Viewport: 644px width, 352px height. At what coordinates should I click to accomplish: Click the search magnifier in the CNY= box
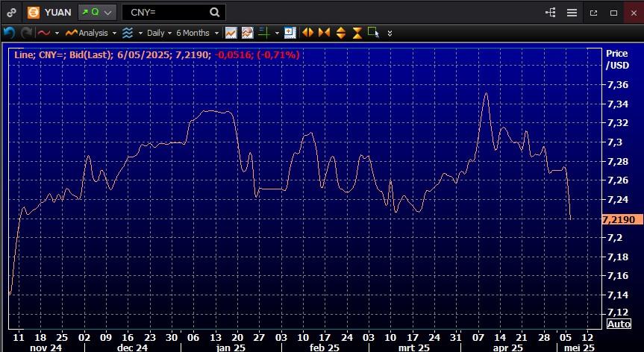click(214, 12)
